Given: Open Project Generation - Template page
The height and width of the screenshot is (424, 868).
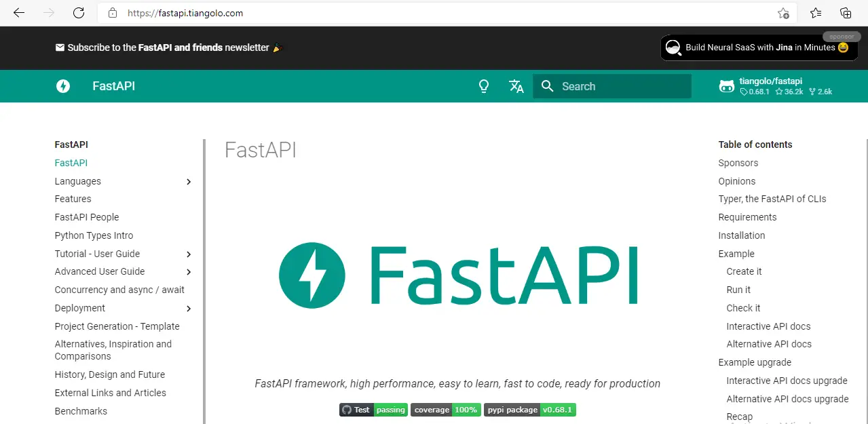Looking at the screenshot, I should (117, 326).
